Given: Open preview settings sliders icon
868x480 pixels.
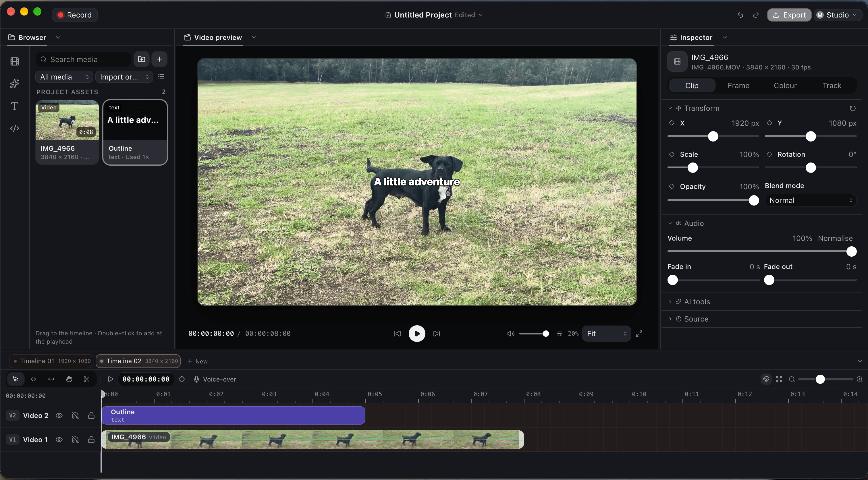Looking at the screenshot, I should pos(559,334).
